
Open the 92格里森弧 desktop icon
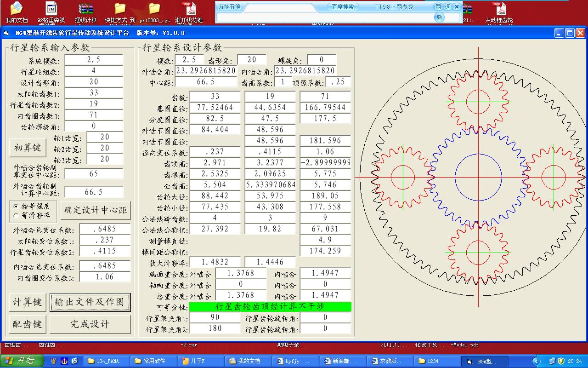tap(51, 12)
